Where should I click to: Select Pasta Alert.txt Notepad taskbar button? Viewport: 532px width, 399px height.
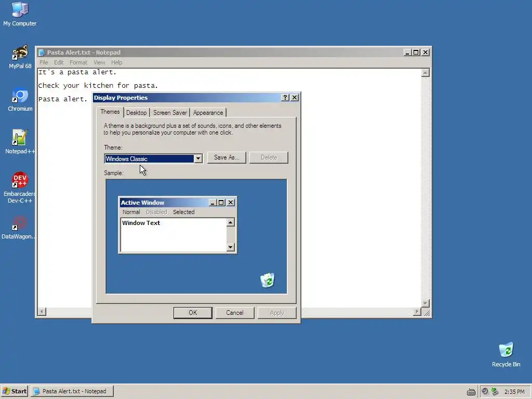(x=72, y=391)
